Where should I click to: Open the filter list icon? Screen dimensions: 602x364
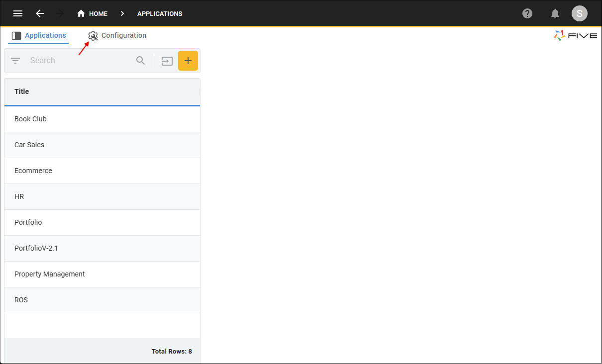pyautogui.click(x=15, y=61)
